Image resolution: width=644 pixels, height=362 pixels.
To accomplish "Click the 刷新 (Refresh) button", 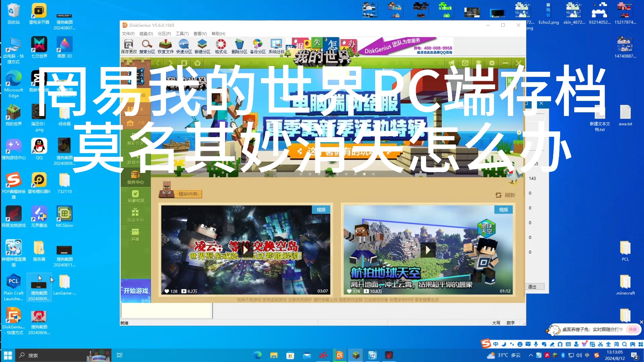I will point(504,195).
